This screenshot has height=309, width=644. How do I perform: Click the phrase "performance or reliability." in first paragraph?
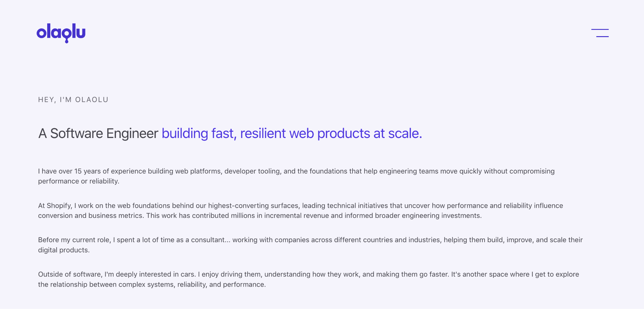[x=79, y=181]
